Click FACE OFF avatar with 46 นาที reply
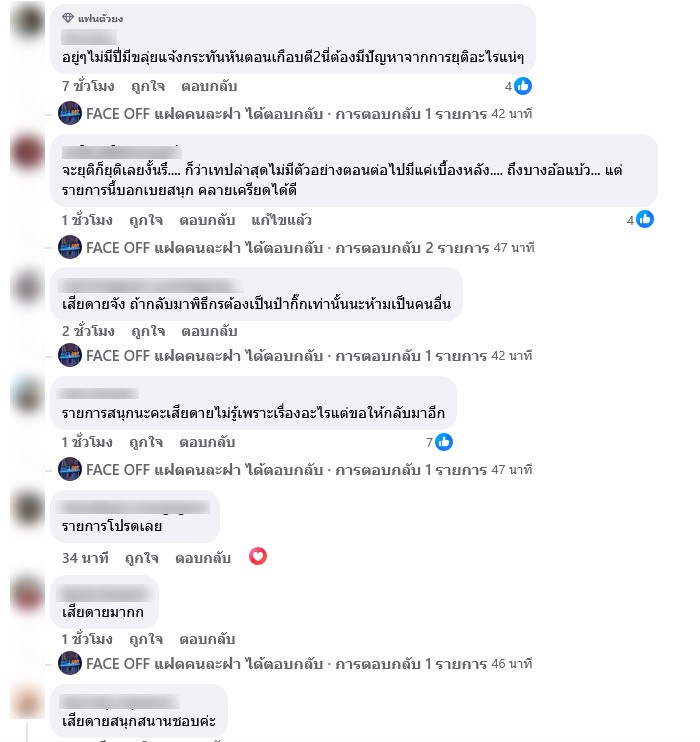Screen dimensions: 700x742 coord(70,663)
